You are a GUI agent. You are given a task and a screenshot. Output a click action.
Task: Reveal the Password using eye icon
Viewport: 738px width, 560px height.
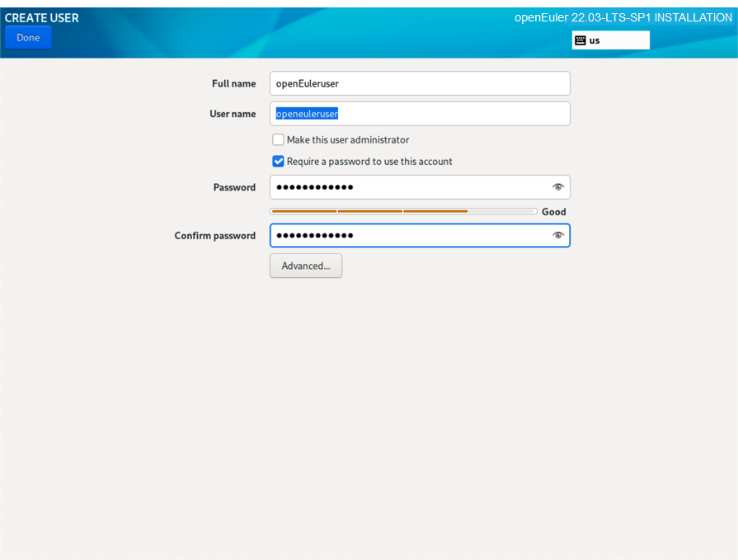click(x=558, y=187)
